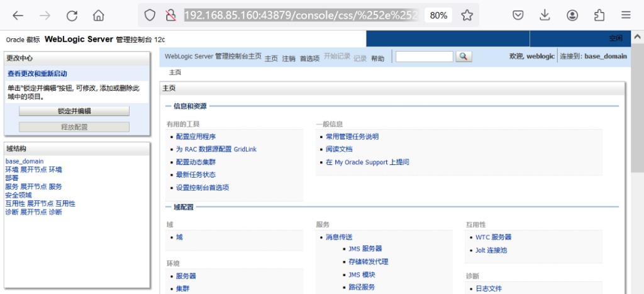Image resolution: width=644 pixels, height=294 pixels.
Task: Open the extensions puzzle icon
Action: point(599,16)
